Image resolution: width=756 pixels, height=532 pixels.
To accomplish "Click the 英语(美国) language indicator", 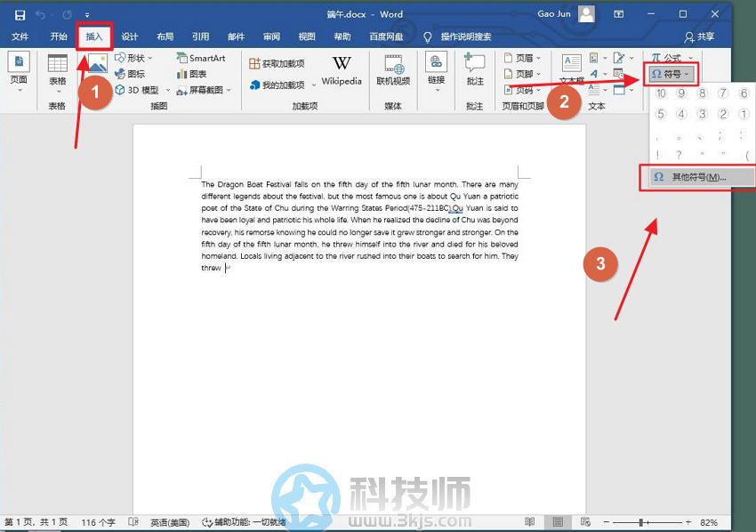I will [x=170, y=522].
